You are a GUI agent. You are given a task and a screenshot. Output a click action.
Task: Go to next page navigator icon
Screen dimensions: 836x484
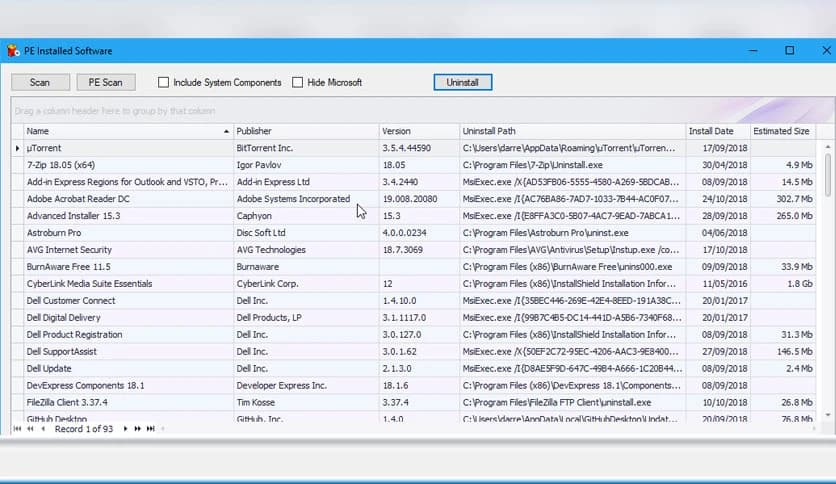pyautogui.click(x=138, y=429)
